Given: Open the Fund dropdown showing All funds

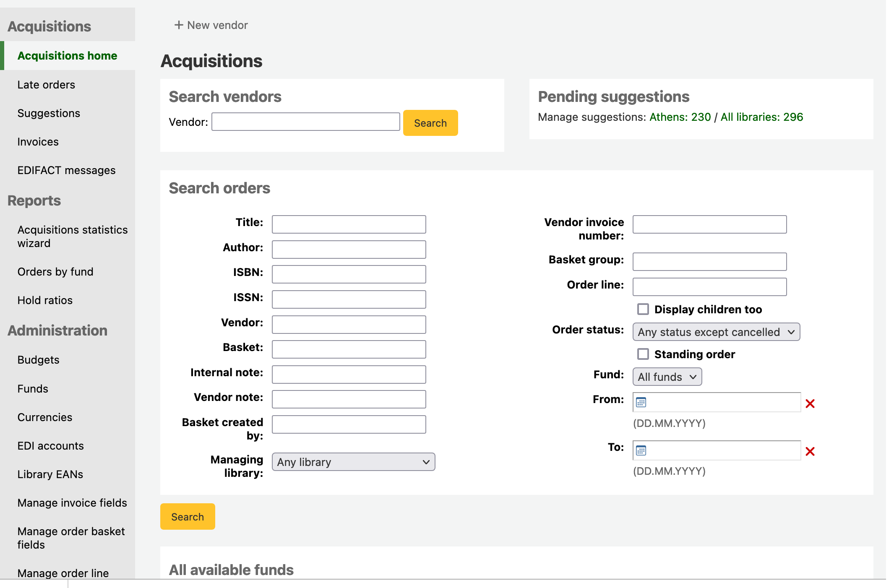Looking at the screenshot, I should tap(667, 377).
